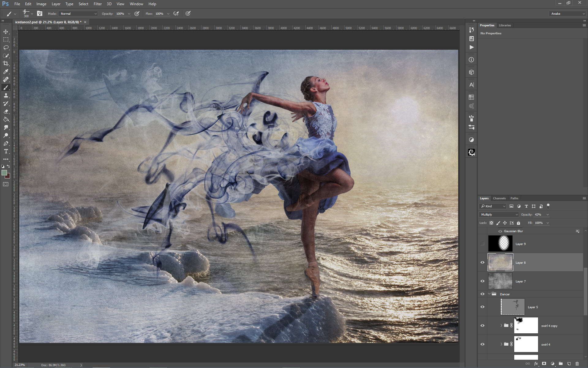Image resolution: width=588 pixels, height=368 pixels.
Task: Click the delete layer trash icon
Action: pos(577,364)
